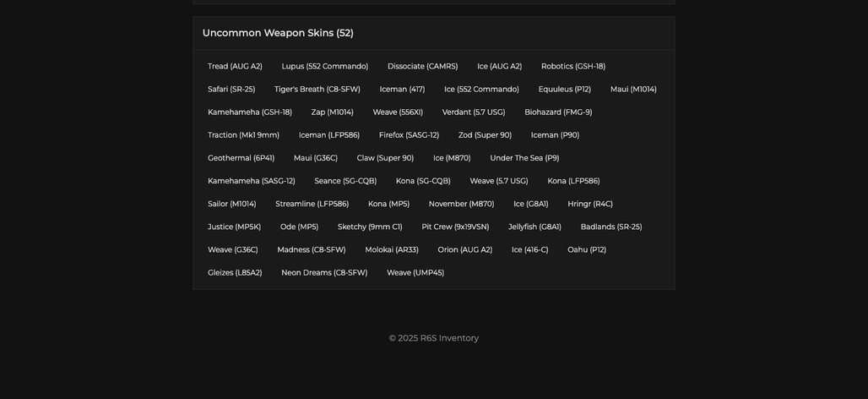Image resolution: width=868 pixels, height=399 pixels.
Task: Select Justice (MP5K) skin
Action: (234, 227)
